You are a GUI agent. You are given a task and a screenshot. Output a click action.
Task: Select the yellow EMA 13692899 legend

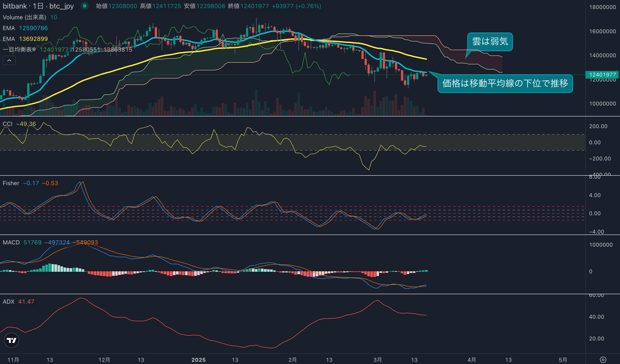click(x=25, y=39)
